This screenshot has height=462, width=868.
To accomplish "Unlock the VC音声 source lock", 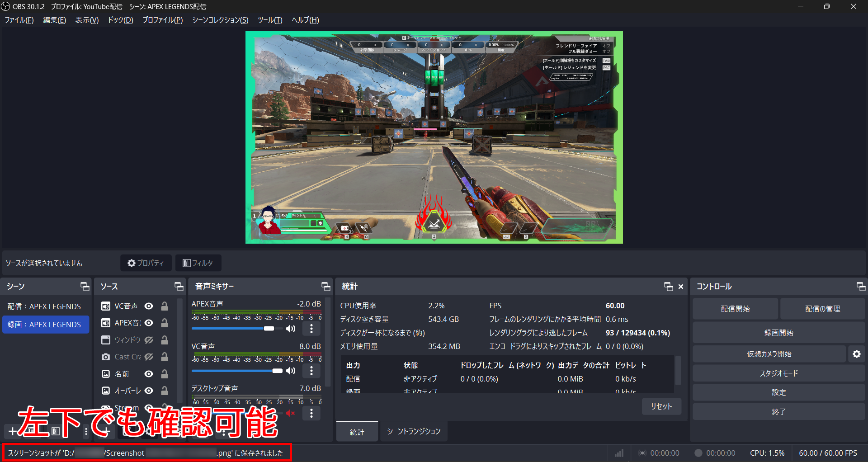I will coord(165,306).
